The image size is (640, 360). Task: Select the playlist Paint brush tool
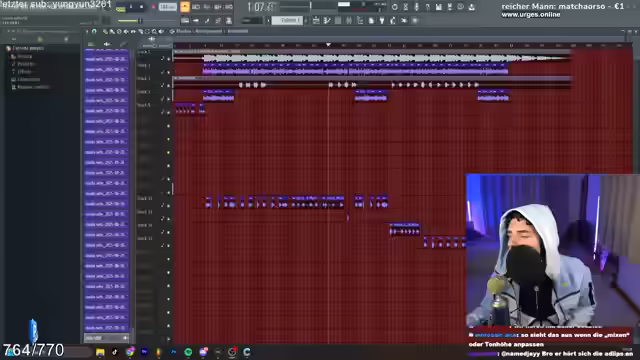[x=112, y=31]
